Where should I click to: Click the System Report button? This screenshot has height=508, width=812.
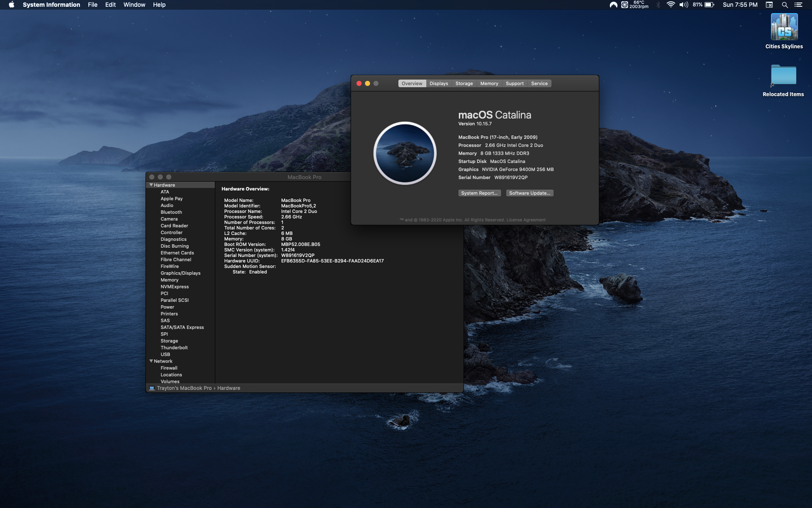point(479,193)
